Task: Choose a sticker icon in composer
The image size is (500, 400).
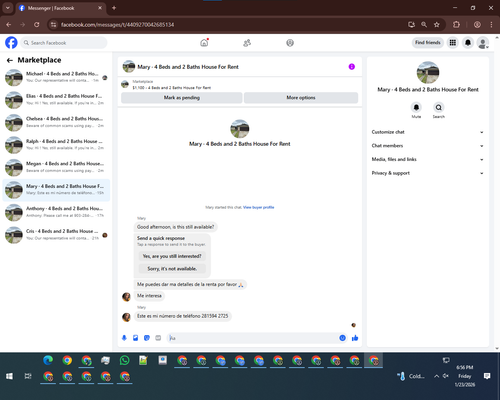Action: (x=147, y=338)
